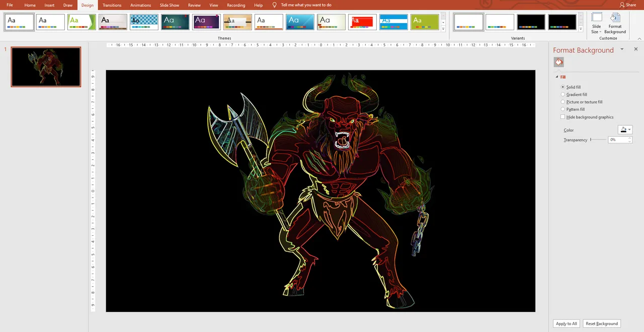Open the fill Color picker dropdown
Viewport: 644px width, 332px height.
pyautogui.click(x=625, y=130)
